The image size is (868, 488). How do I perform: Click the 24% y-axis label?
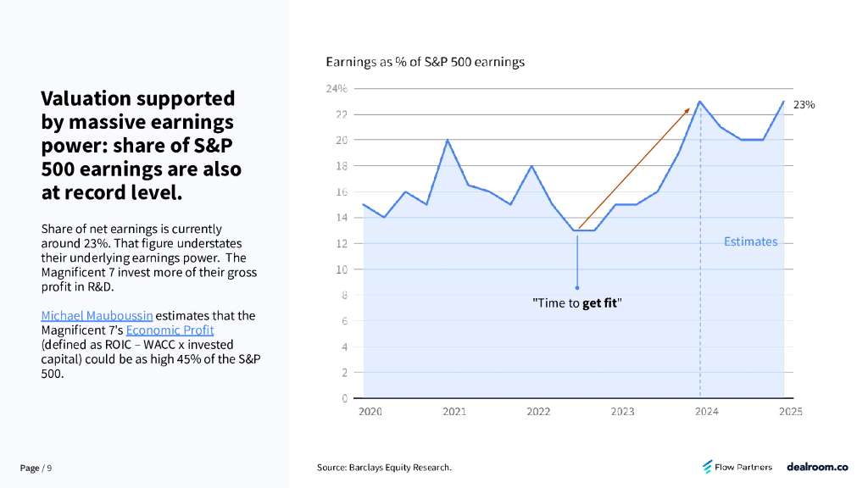[337, 89]
